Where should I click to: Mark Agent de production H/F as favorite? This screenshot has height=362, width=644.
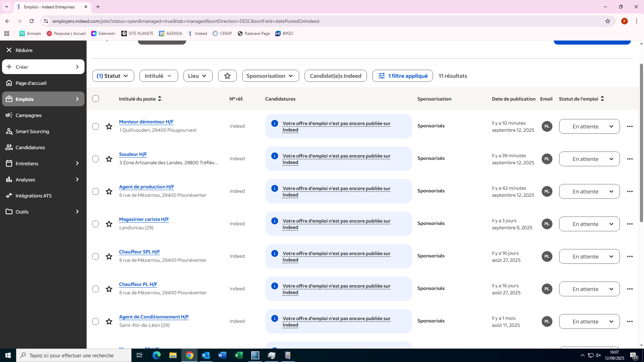(x=109, y=191)
